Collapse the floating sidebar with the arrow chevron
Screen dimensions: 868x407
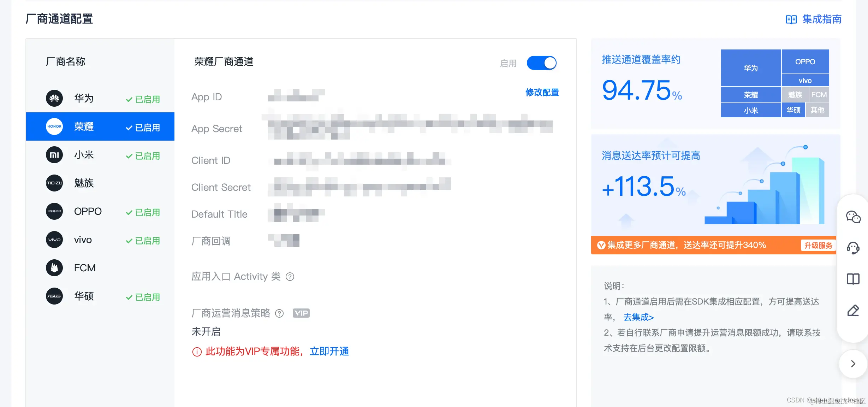tap(853, 364)
